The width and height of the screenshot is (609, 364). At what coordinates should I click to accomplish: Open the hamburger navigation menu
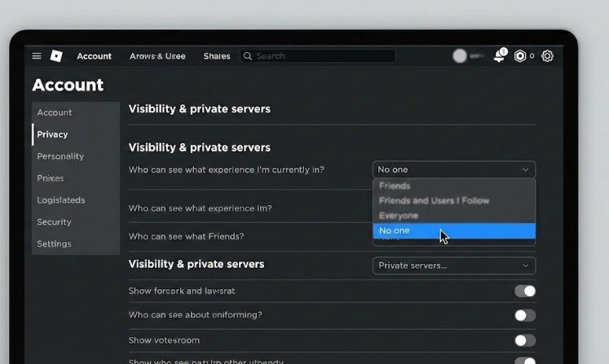pos(37,56)
